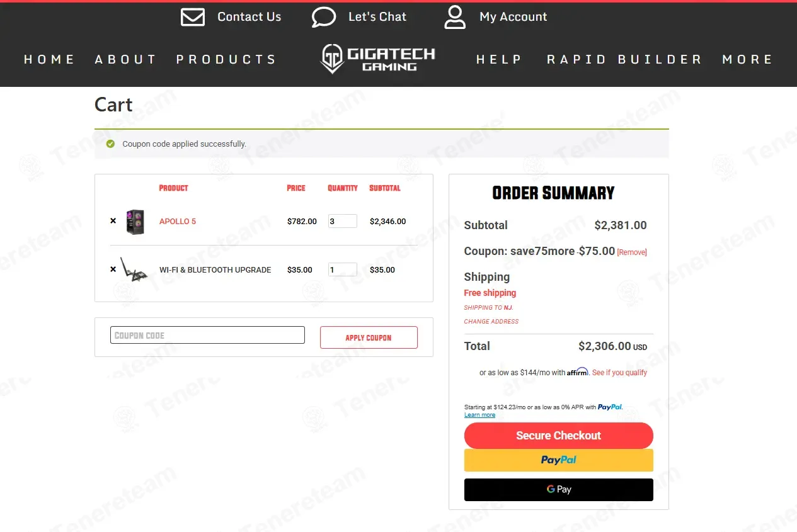Remove Apollo 5 from cart
This screenshot has height=532, width=797.
click(x=113, y=221)
